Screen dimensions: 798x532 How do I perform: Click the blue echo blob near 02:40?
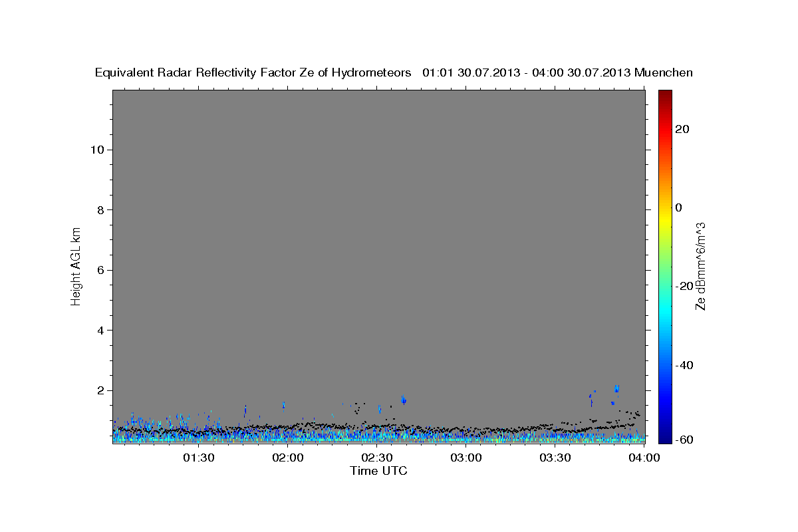[403, 400]
